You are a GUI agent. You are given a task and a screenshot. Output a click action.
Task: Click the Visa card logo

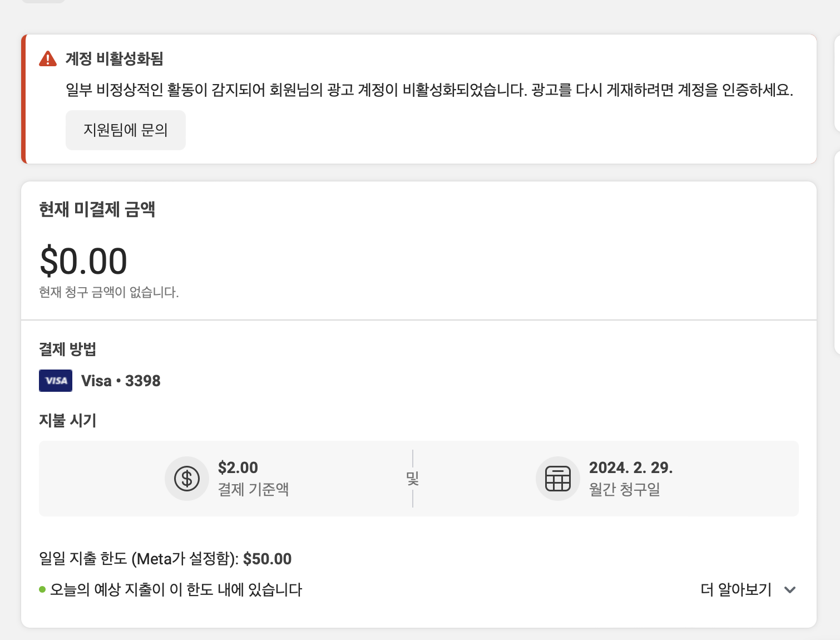[x=56, y=381]
